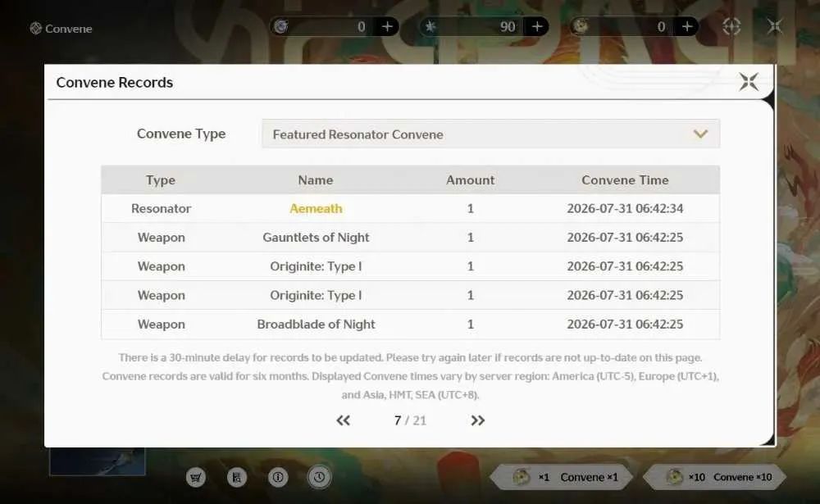Select the Featured Resonator Convene combo box
This screenshot has width=820, height=504.
[x=490, y=134]
